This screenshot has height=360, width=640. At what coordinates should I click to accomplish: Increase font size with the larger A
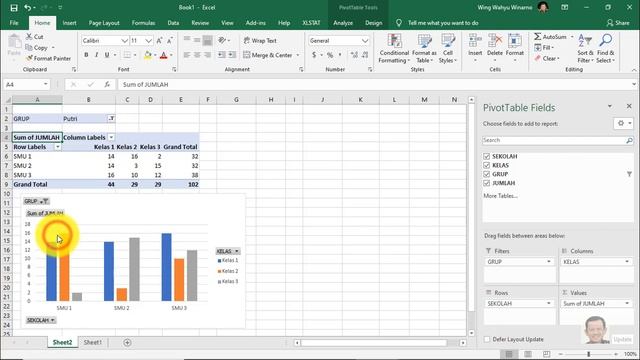[160, 40]
